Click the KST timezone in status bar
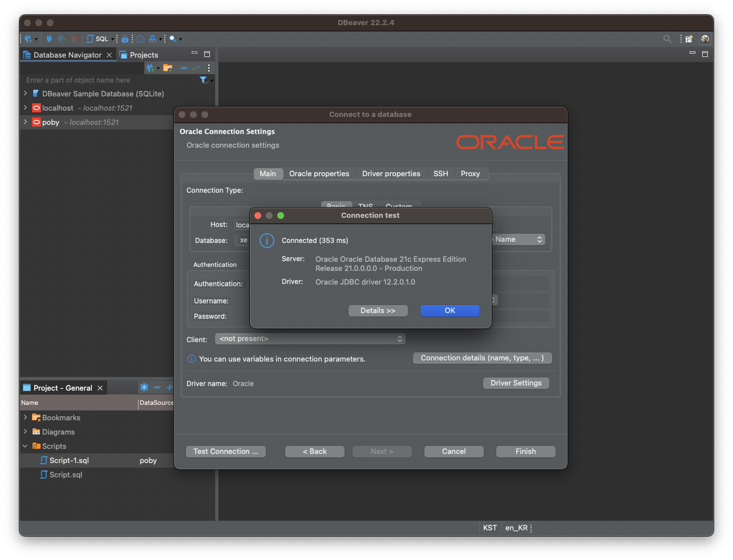The image size is (733, 560). pos(490,528)
